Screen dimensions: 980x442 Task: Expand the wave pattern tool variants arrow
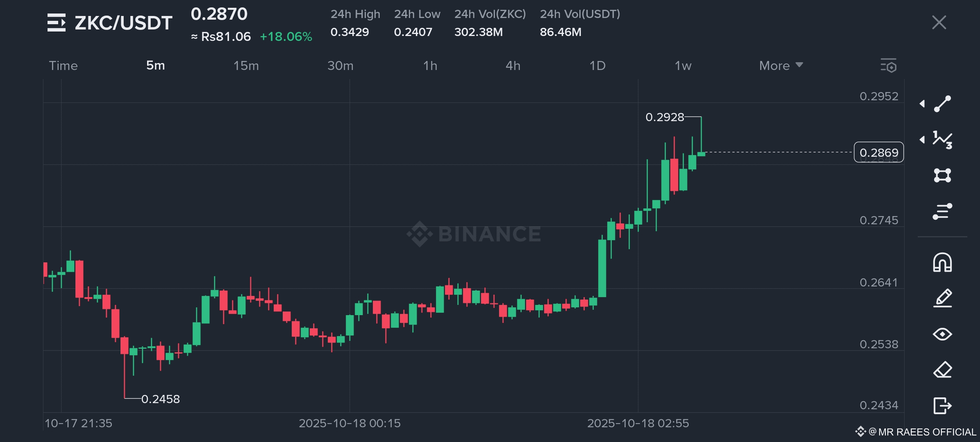922,140
